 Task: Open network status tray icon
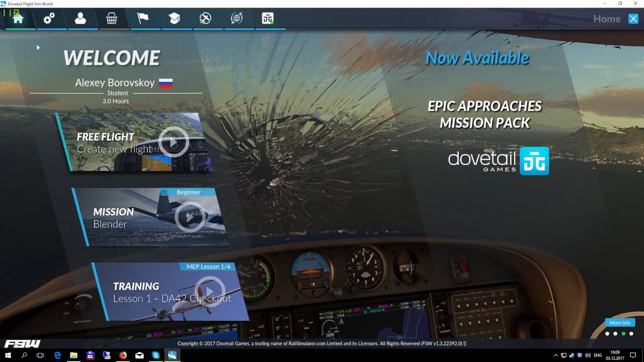tap(563, 355)
